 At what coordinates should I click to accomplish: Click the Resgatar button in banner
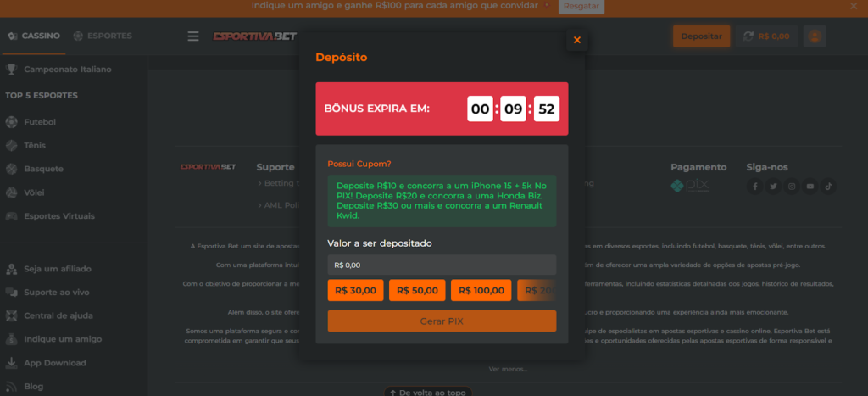coord(581,6)
